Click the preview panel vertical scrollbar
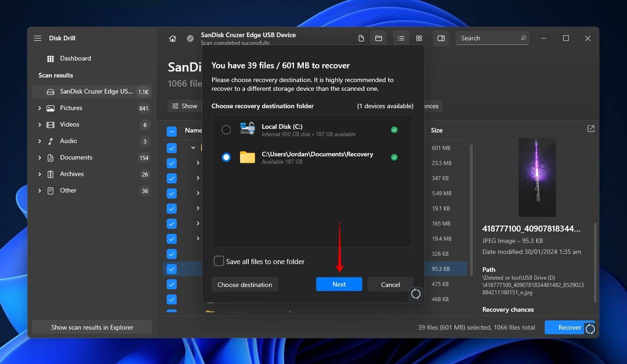 (596, 262)
